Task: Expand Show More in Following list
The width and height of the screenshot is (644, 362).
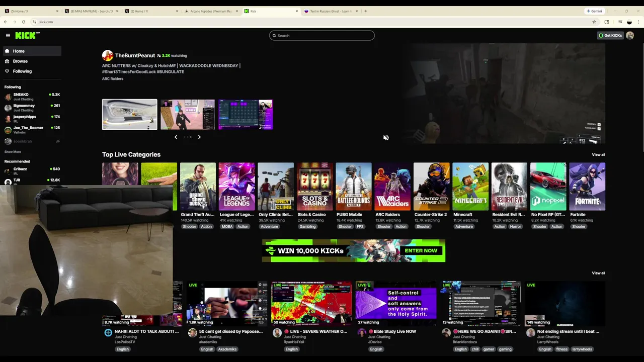Action: [x=13, y=151]
